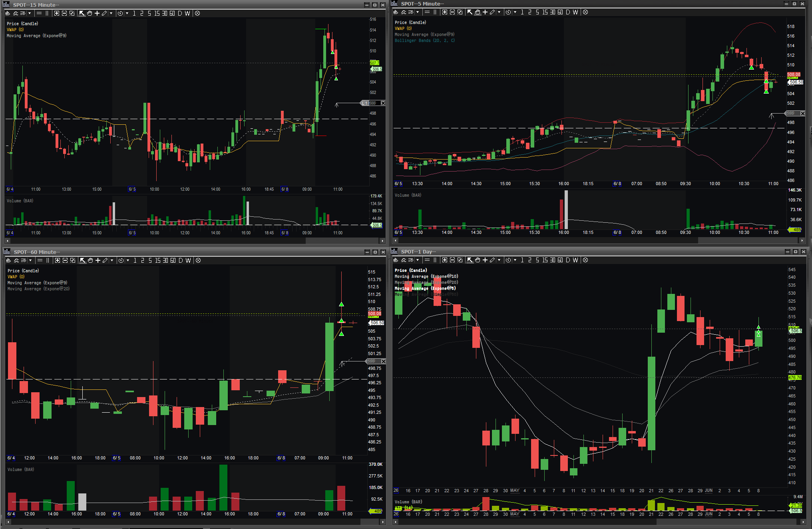
Task: Click VWAP (0) study label in SPOT 15 Minute chart
Action: 15,30
